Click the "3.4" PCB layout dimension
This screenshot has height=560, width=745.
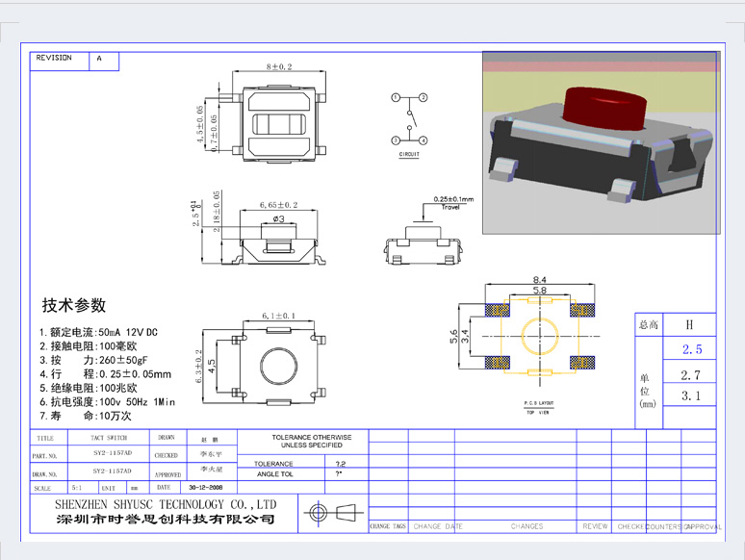coord(465,336)
